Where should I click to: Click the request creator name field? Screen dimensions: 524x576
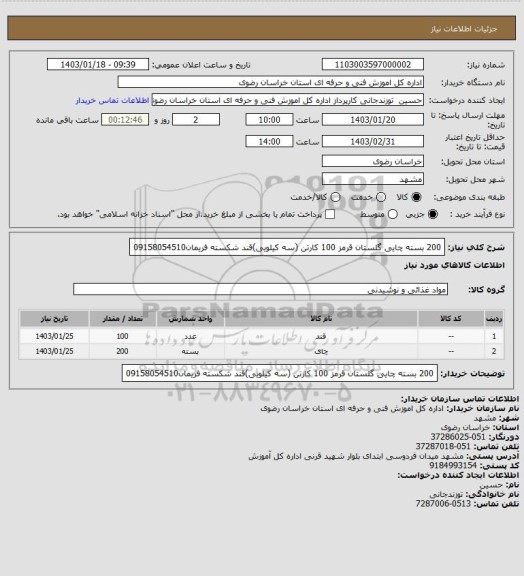click(288, 100)
